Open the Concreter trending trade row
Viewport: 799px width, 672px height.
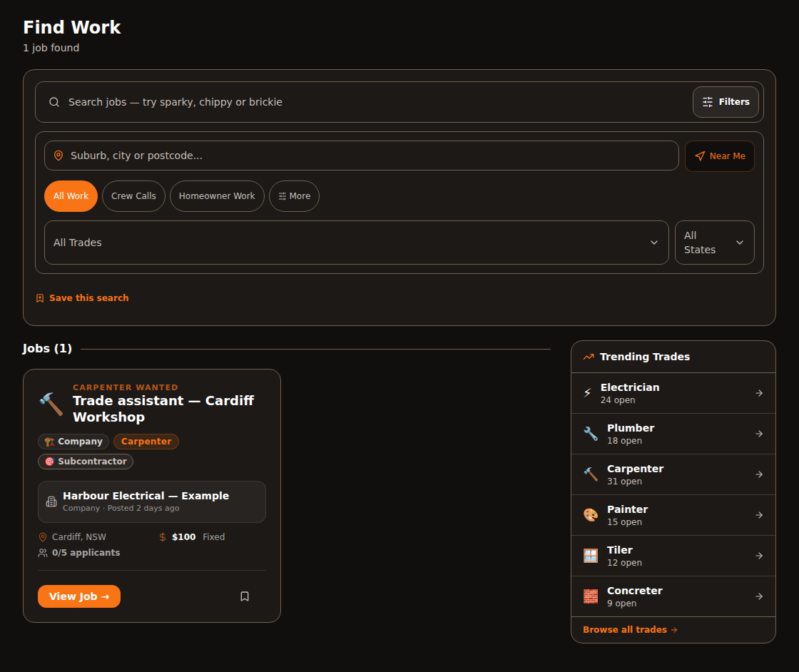coord(673,597)
